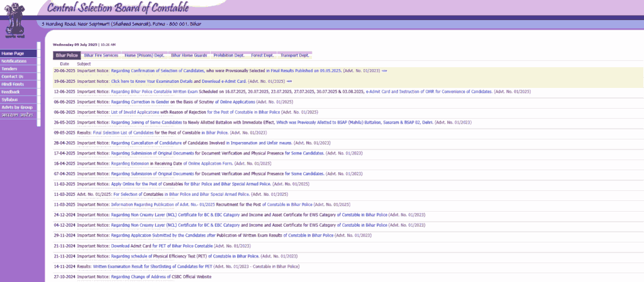Open Written Examination Result for Shortlisting link

[153, 266]
